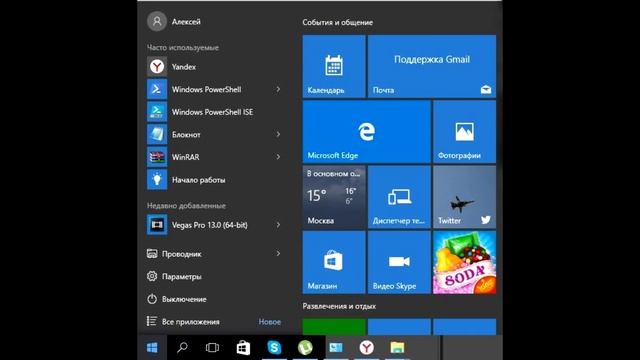Expand Vegas Pro jump list arrow
The width and height of the screenshot is (640, 360).
tap(278, 225)
